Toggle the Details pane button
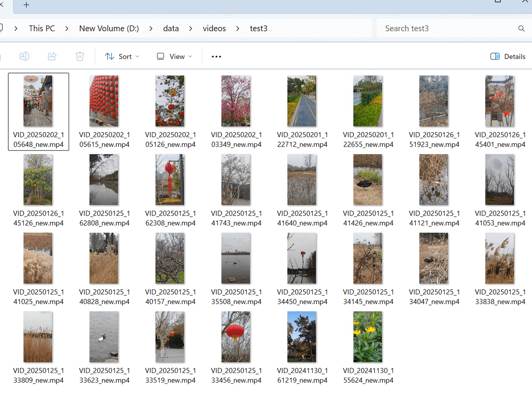Image resolution: width=532 pixels, height=415 pixels. [x=508, y=56]
